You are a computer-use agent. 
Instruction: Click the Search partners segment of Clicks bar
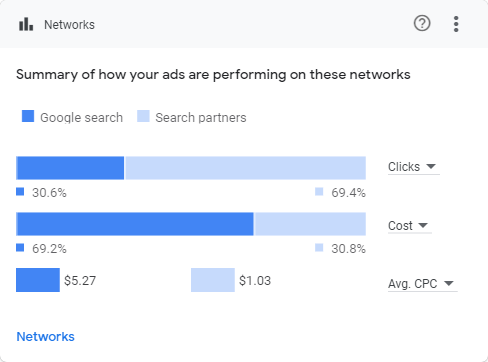click(245, 168)
